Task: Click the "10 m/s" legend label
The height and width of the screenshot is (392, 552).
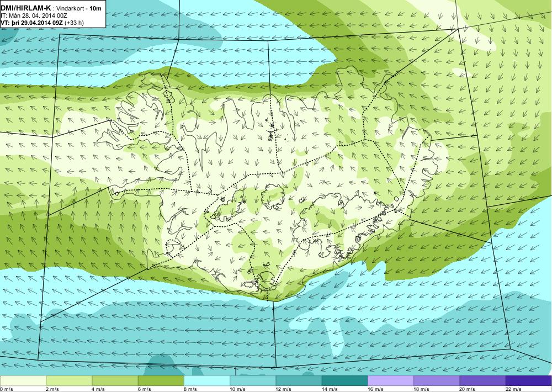Action: [237, 389]
